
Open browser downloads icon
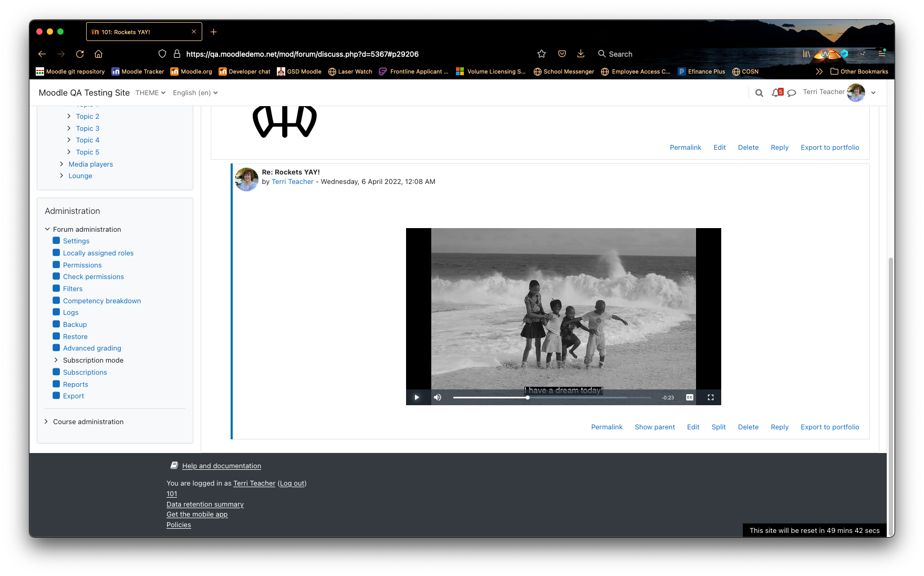click(x=580, y=54)
